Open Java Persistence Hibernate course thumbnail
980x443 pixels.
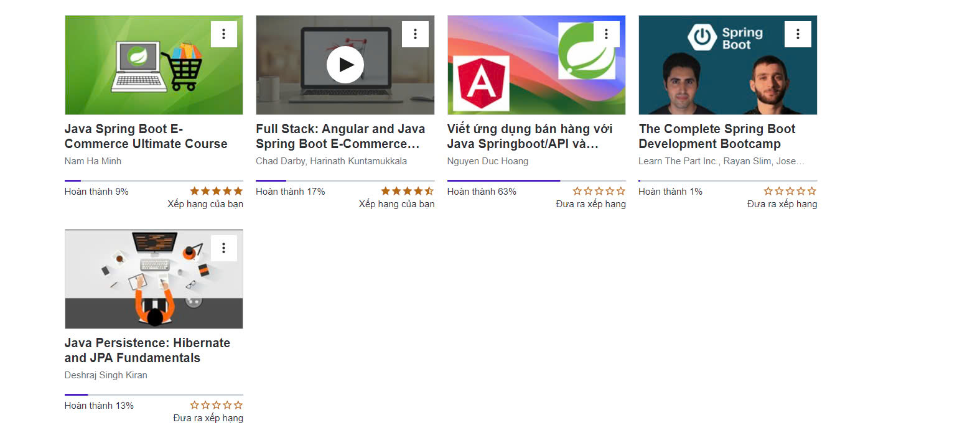pyautogui.click(x=154, y=279)
